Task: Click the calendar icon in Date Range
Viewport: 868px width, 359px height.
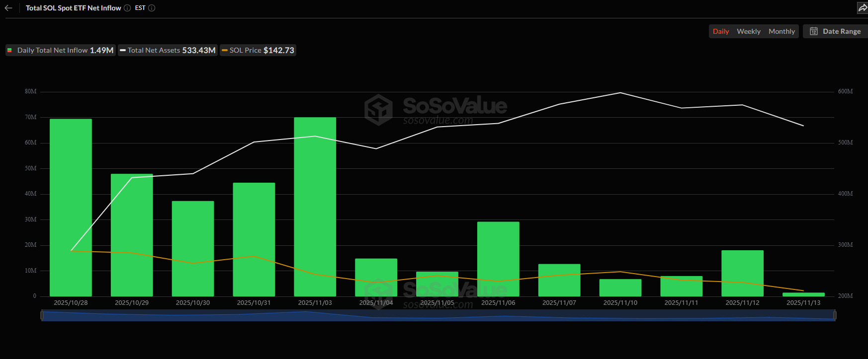Action: [x=814, y=31]
